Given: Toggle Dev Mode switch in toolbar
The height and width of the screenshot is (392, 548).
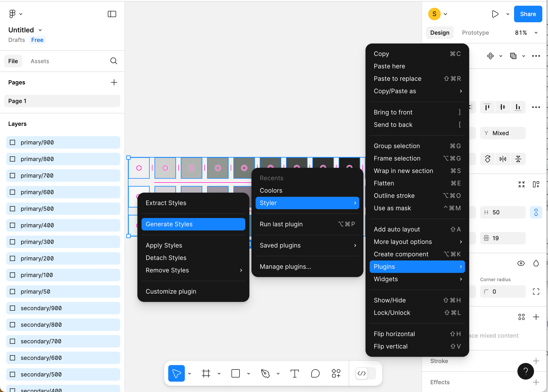Looking at the screenshot, I should pyautogui.click(x=366, y=373).
